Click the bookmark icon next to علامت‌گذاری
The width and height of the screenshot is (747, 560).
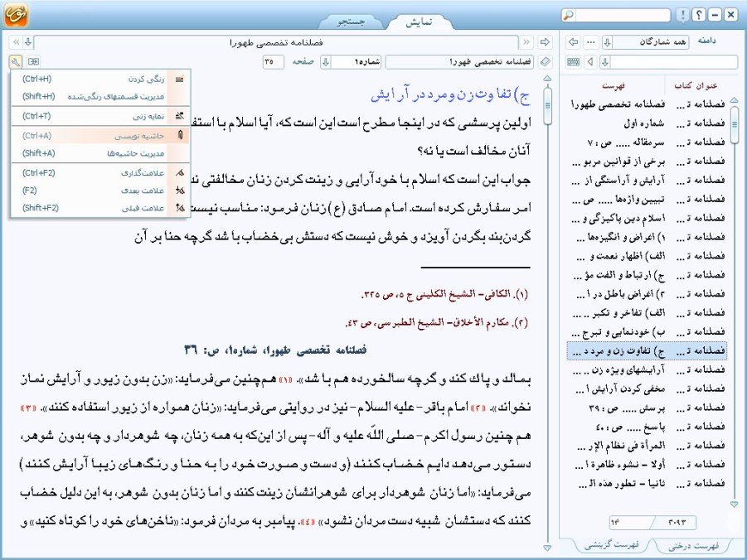[x=180, y=173]
